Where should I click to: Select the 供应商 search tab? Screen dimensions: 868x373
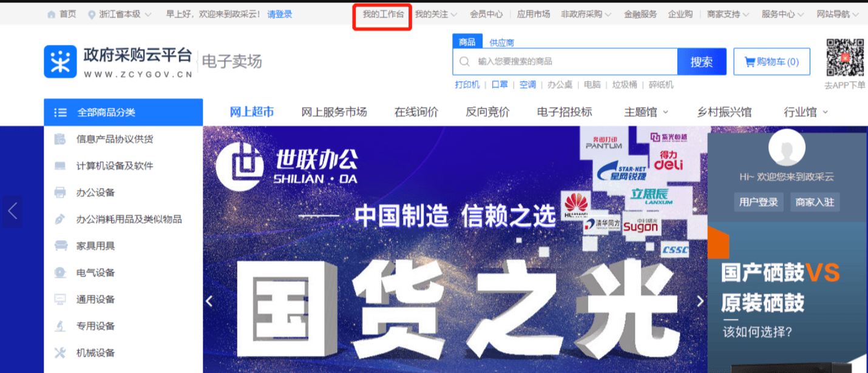click(x=502, y=42)
